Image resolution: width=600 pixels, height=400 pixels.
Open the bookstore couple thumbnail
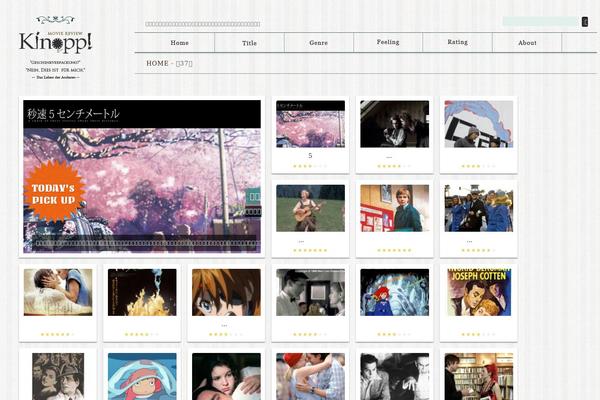[x=479, y=377]
